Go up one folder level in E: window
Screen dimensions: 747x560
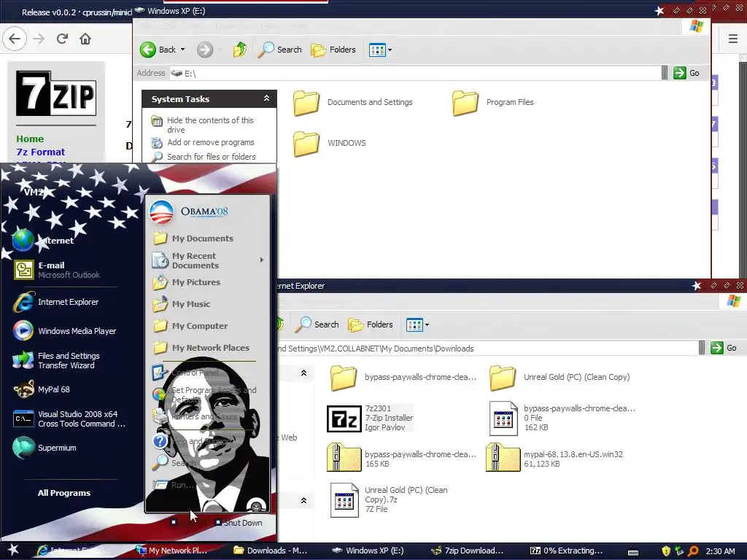[x=239, y=50]
